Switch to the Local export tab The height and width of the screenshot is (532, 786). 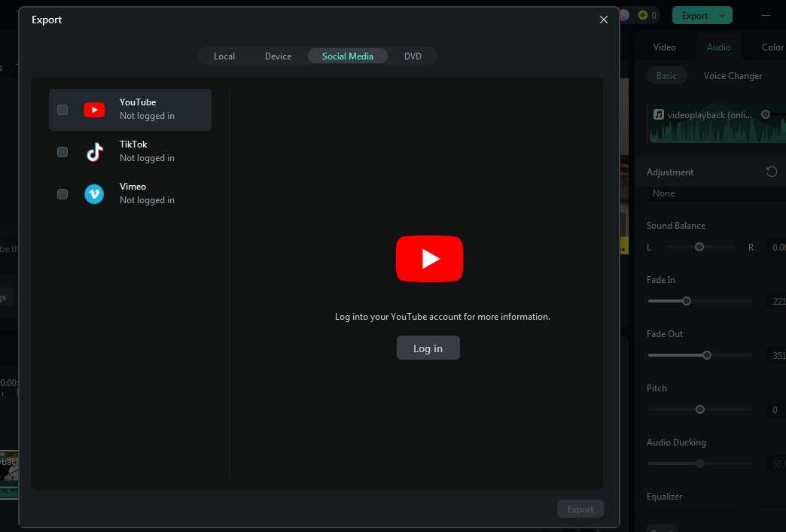pos(224,56)
